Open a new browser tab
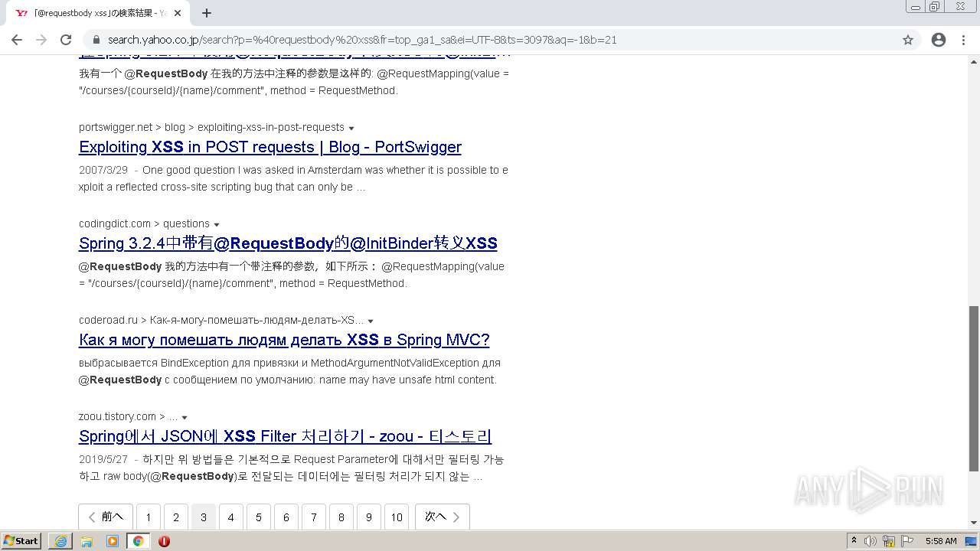This screenshot has width=980, height=551. (207, 13)
